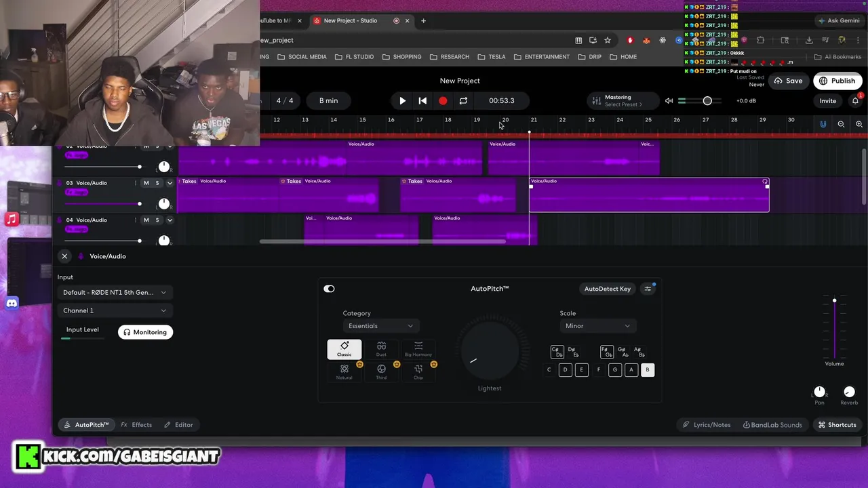The height and width of the screenshot is (488, 868).
Task: Toggle note G in scale
Action: pyautogui.click(x=615, y=369)
